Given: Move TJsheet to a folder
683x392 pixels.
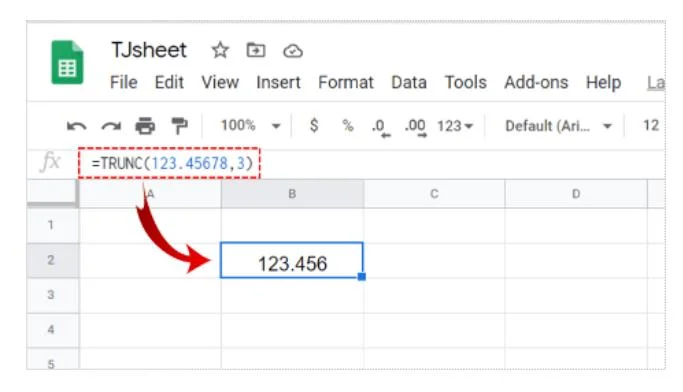Looking at the screenshot, I should coord(256,51).
